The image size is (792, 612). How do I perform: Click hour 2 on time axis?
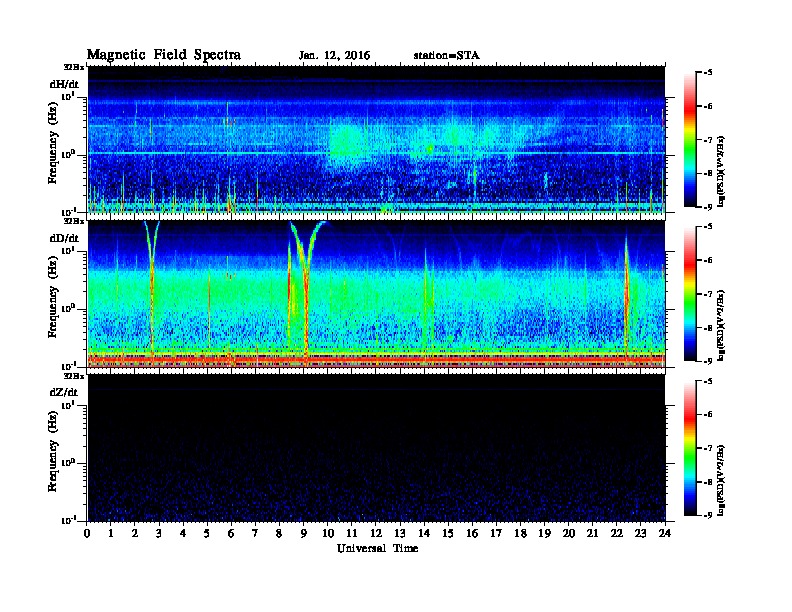coord(135,533)
